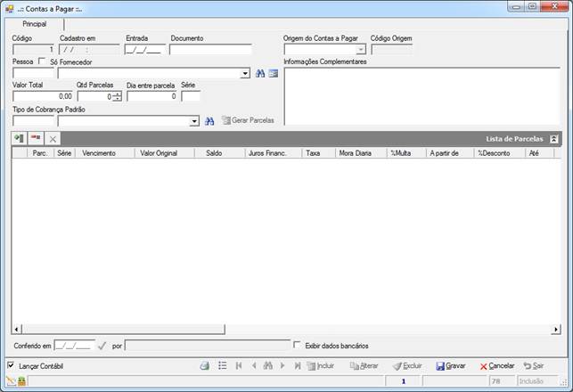
Task: Click the binoculars icon beside Tipo de Cobrança
Action: pyautogui.click(x=209, y=121)
